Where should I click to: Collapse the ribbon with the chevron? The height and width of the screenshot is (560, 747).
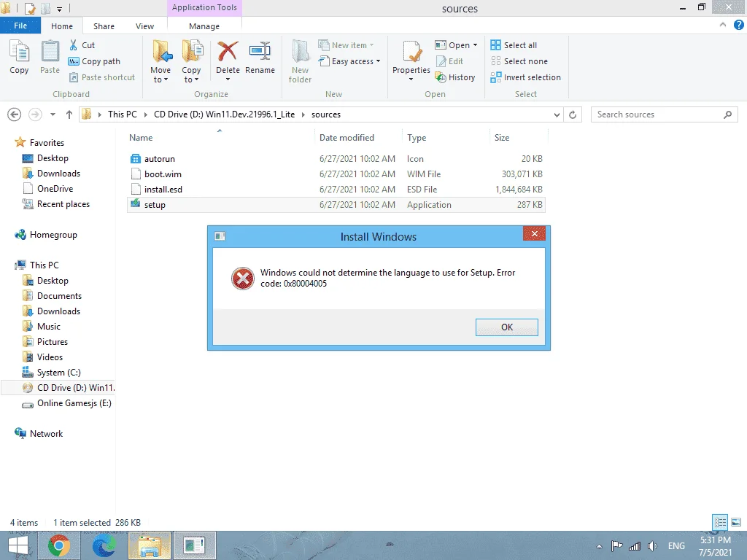click(723, 25)
